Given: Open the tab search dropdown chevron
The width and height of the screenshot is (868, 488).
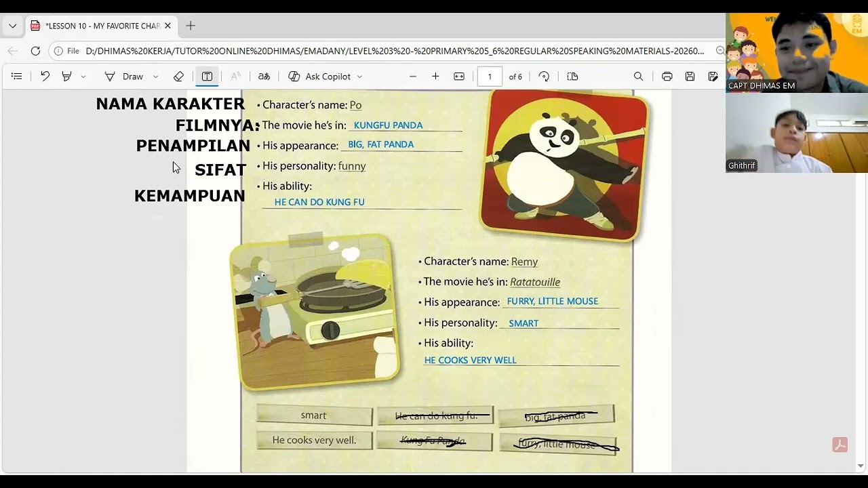Looking at the screenshot, I should pyautogui.click(x=12, y=26).
